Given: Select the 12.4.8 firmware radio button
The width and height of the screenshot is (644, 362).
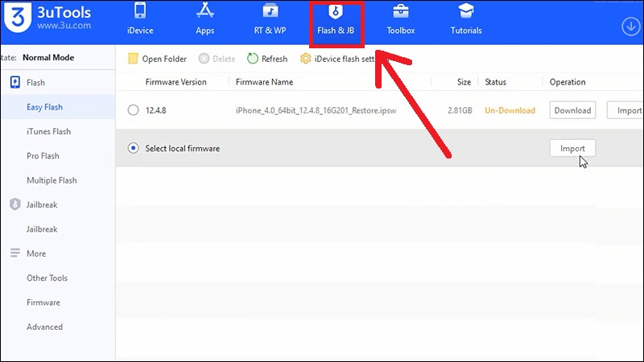Looking at the screenshot, I should tap(133, 110).
